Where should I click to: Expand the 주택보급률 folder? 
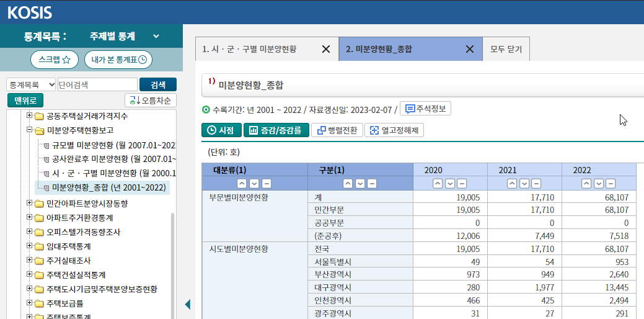29,303
